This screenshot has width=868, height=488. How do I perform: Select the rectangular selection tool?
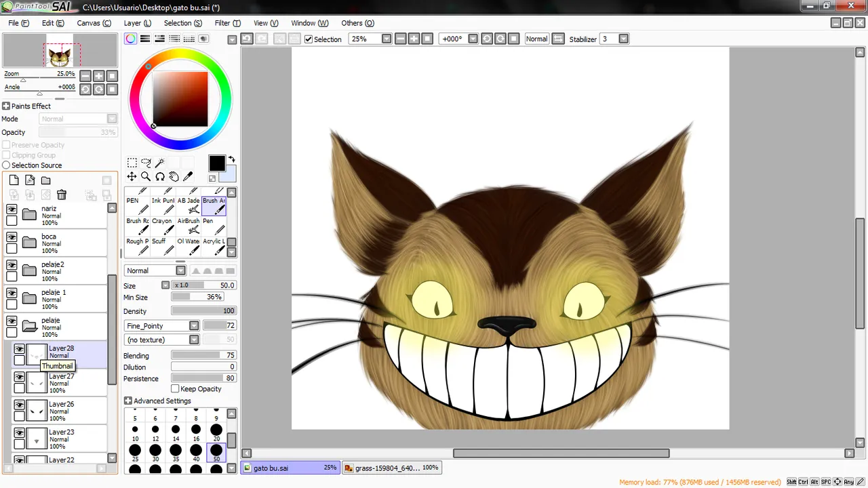[x=132, y=163]
